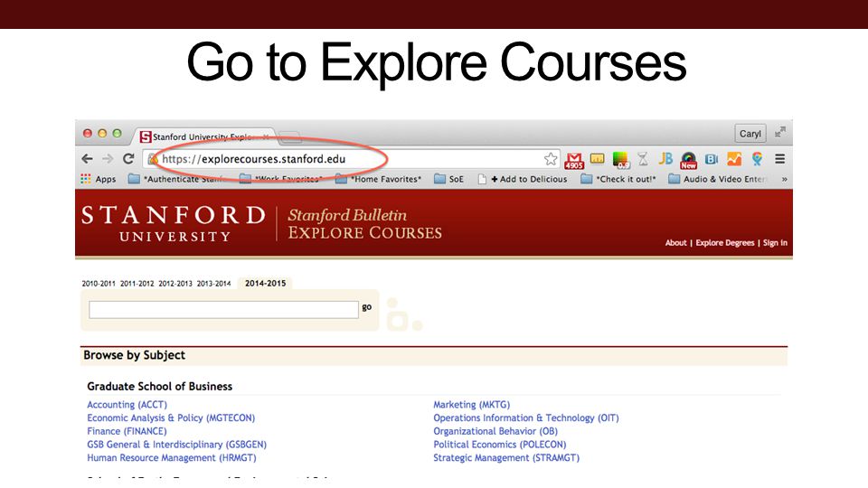The width and height of the screenshot is (868, 488).
Task: Open the *Home Favorites* bookmark folder
Action: pos(378,179)
